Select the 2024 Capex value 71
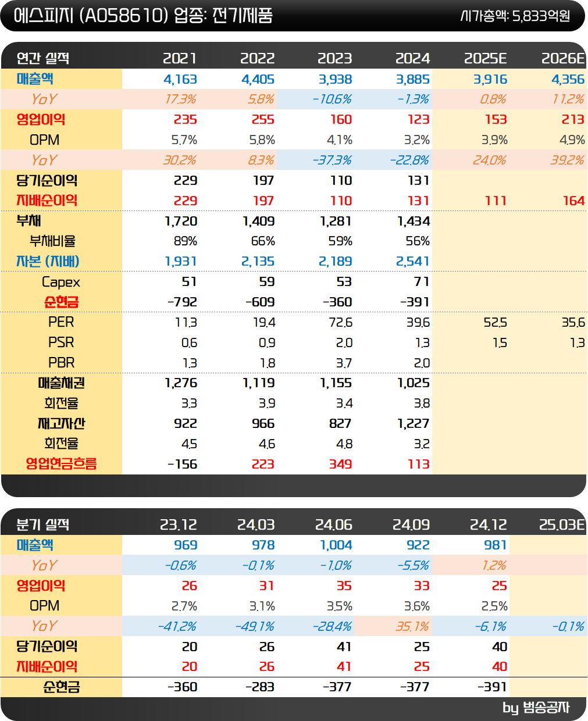This screenshot has height=721, width=588. click(x=422, y=281)
